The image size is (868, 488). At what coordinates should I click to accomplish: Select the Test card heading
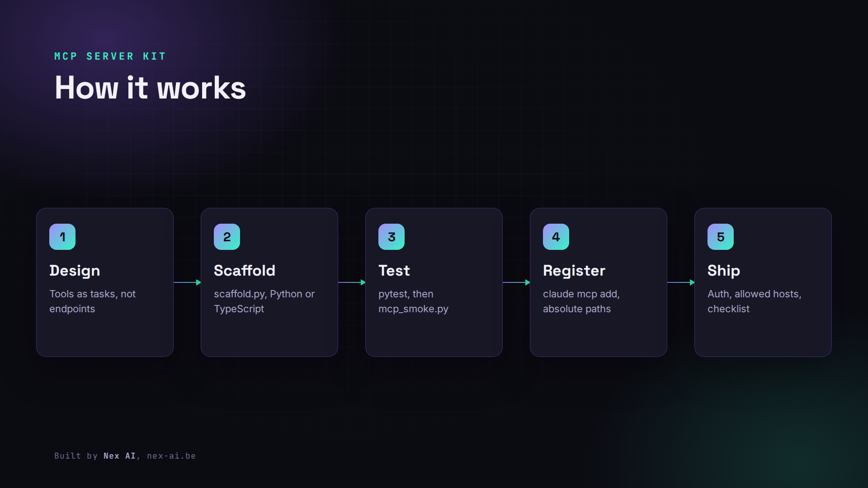(x=394, y=271)
